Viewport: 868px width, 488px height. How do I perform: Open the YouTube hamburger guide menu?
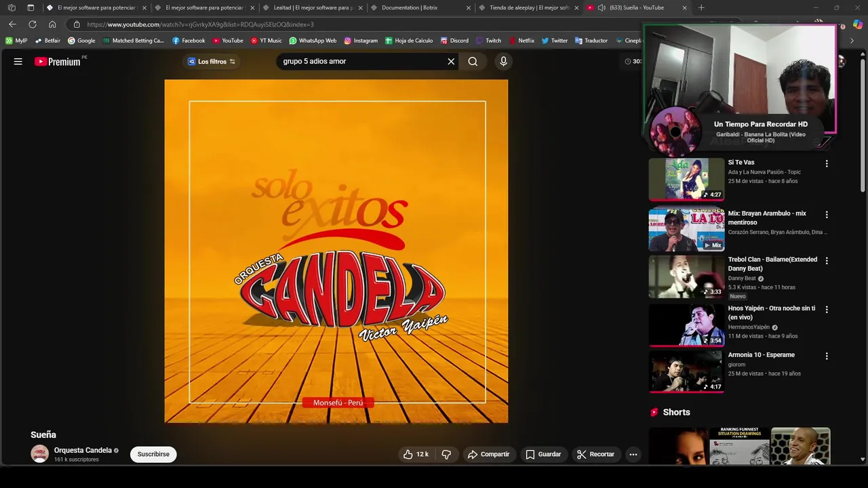click(18, 62)
